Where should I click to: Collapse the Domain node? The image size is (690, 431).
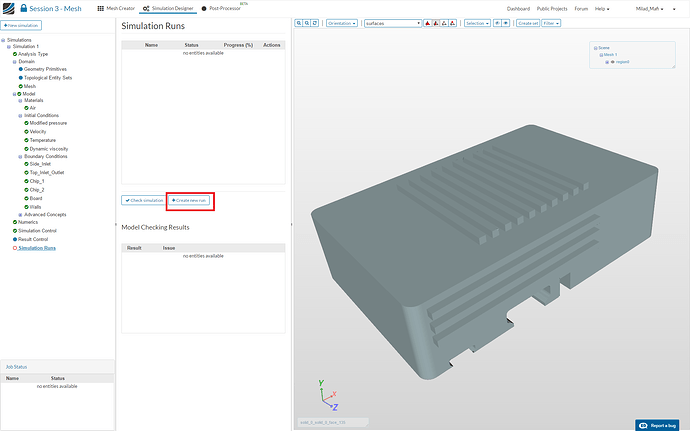click(15, 62)
